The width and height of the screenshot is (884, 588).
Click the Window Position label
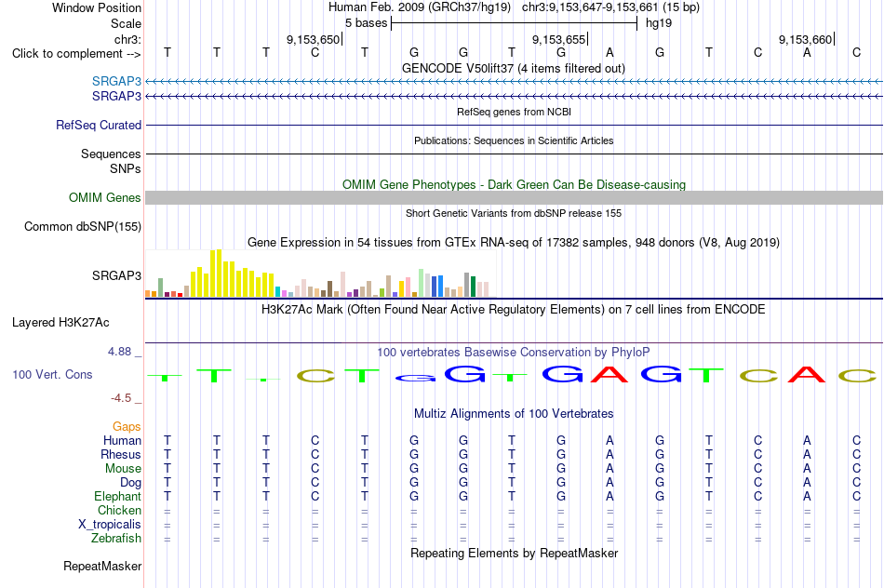point(97,7)
